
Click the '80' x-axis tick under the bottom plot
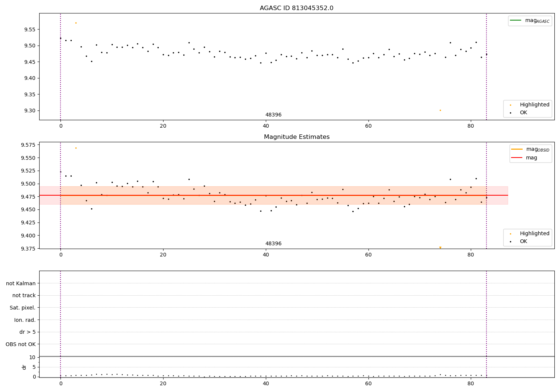(471, 383)
